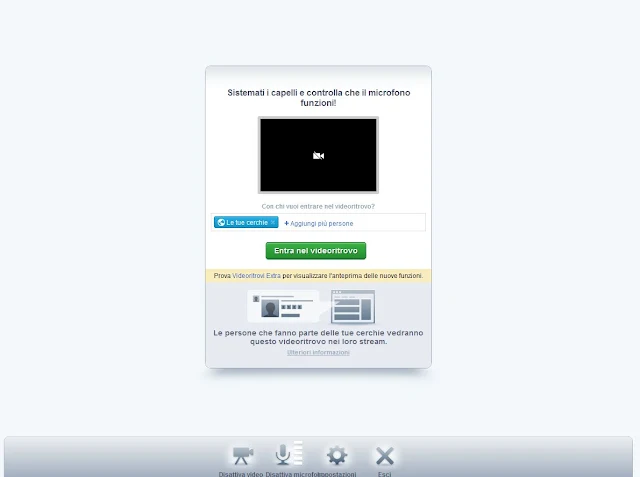Click the 'Sistemati i capelli' heading text

(318, 98)
